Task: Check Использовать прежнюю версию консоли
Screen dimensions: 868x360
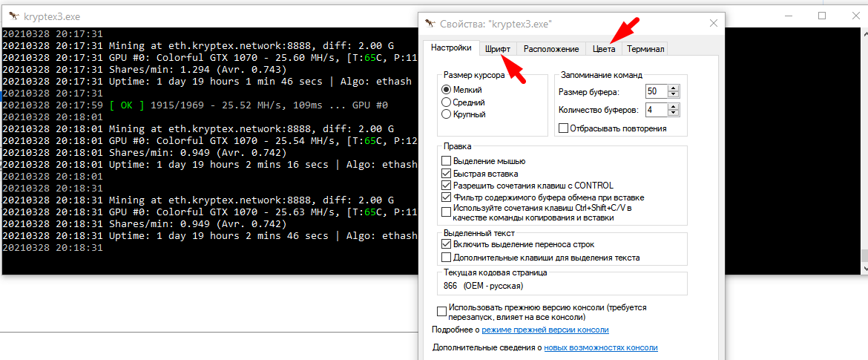Action: 441,311
